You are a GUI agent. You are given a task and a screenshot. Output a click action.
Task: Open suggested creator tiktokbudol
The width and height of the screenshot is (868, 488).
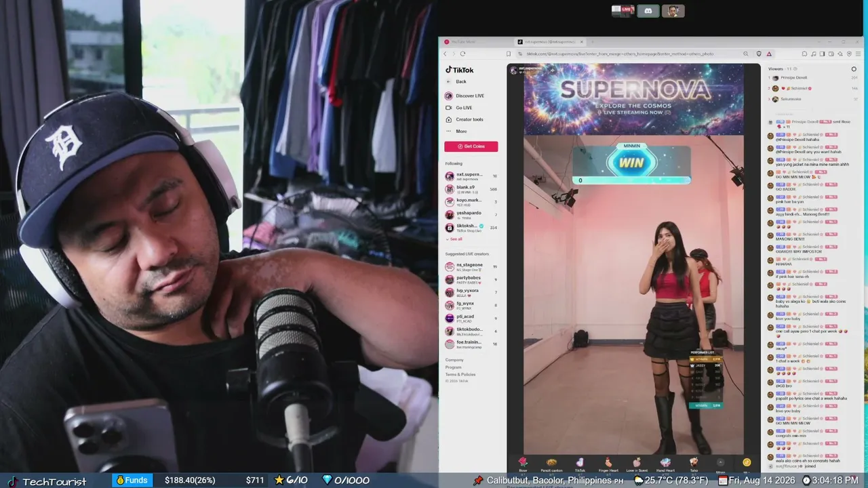click(x=471, y=331)
